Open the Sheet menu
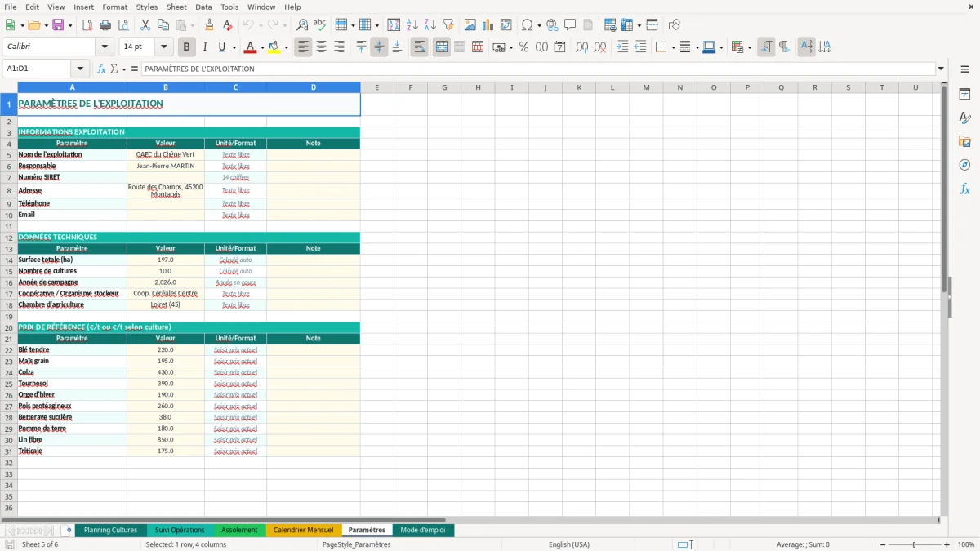 176,7
